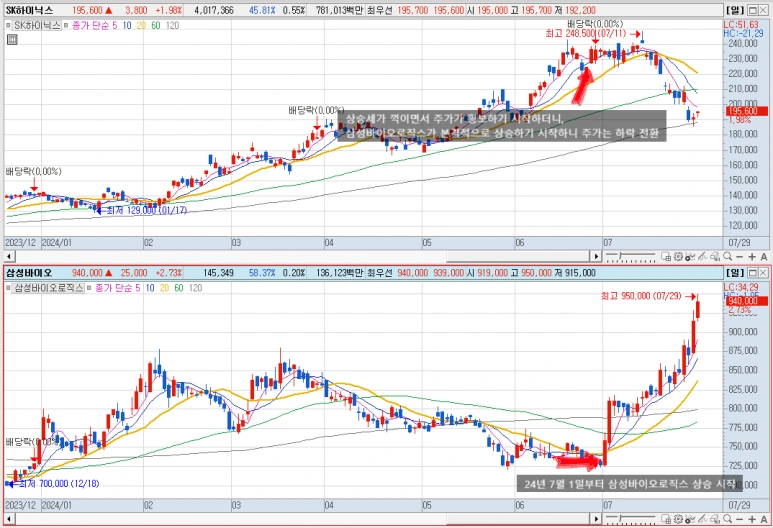Image resolution: width=773 pixels, height=528 pixels.
Task: Open settings gear in 삼성바이오 chart toolbar
Action: tap(678, 519)
